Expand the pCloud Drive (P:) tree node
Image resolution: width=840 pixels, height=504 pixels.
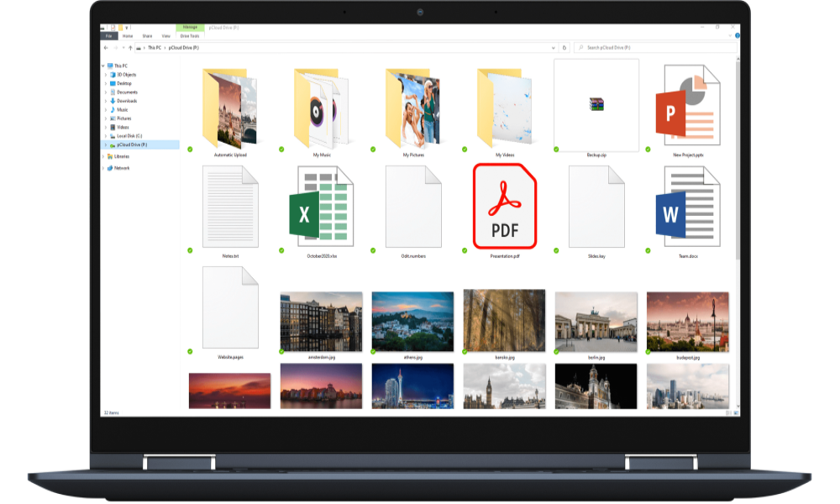[106, 144]
